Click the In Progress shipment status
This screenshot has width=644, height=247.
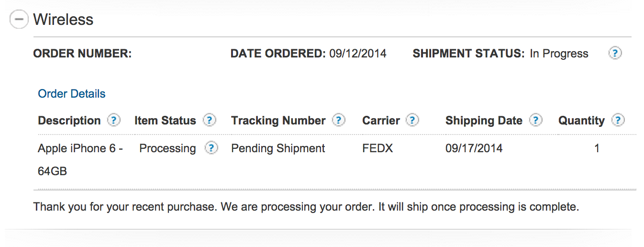pyautogui.click(x=559, y=54)
